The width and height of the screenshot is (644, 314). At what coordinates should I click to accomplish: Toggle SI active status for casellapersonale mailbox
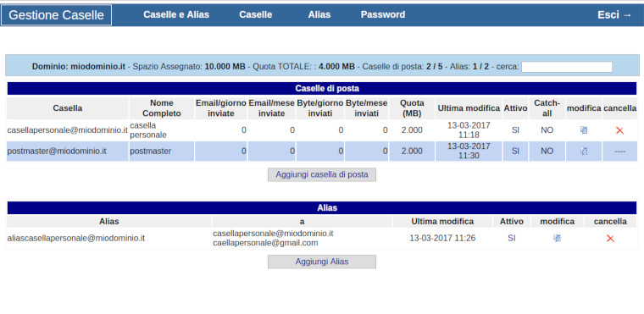pos(515,130)
